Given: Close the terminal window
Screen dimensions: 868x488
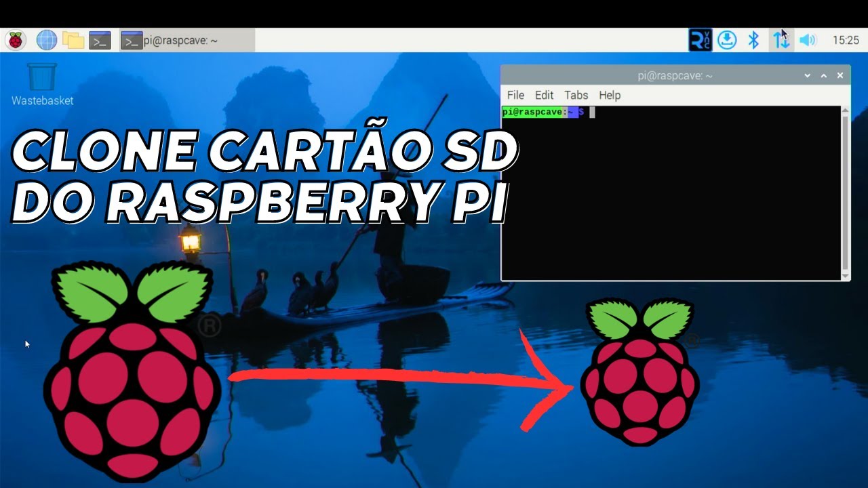Looking at the screenshot, I should (x=840, y=76).
